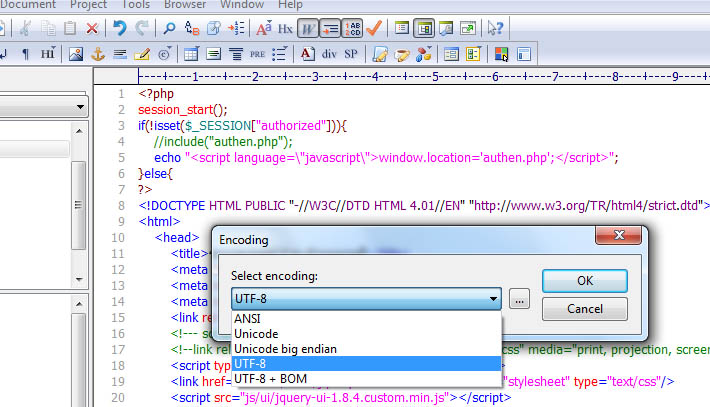
Task: Open the Tools menu
Action: (136, 5)
